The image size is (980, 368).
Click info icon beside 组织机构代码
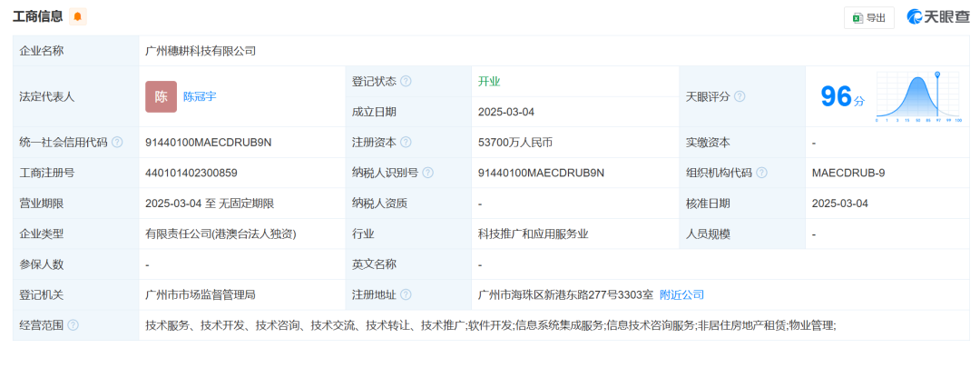point(761,173)
